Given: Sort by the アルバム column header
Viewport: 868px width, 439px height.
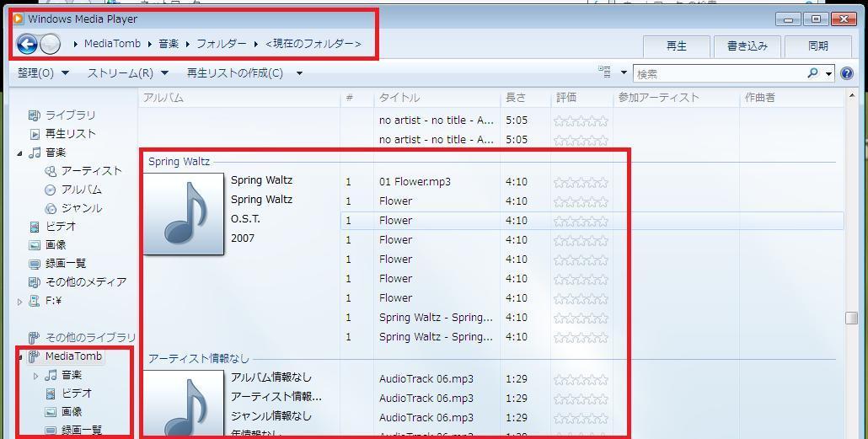Looking at the screenshot, I should (x=239, y=98).
